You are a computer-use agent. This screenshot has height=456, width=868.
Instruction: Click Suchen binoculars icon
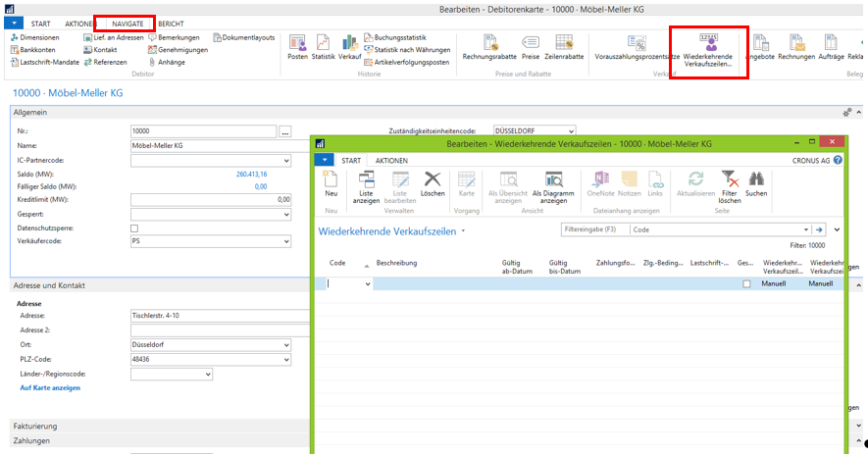[x=756, y=184]
